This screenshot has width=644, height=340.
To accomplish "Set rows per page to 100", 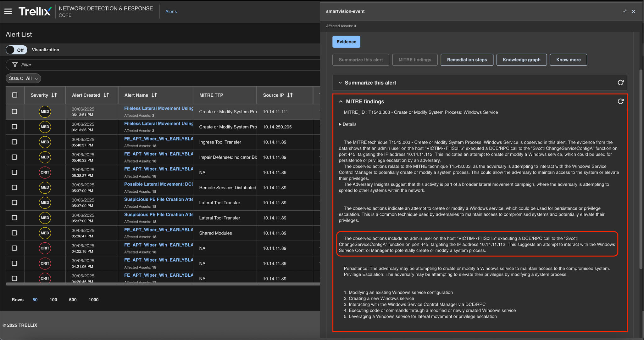I will (x=53, y=300).
